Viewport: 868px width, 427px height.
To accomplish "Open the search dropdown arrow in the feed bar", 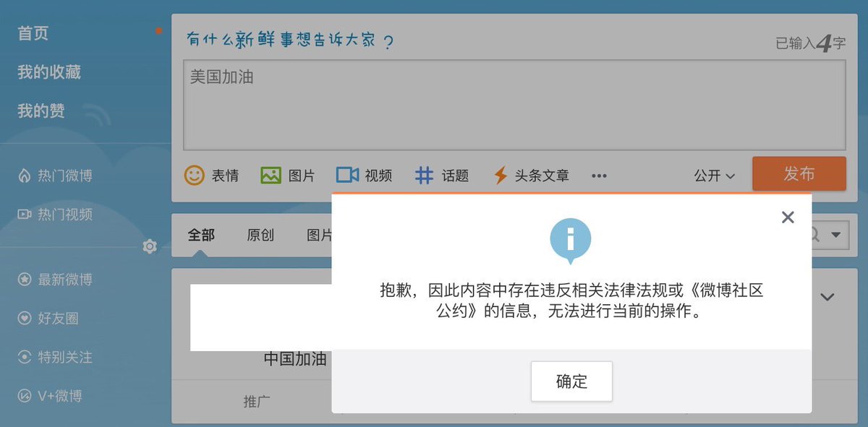I will [x=835, y=235].
